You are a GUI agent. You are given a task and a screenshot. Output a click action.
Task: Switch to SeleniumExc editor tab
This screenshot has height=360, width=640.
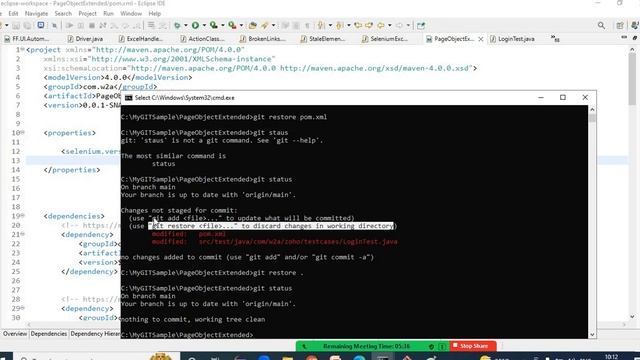384,39
